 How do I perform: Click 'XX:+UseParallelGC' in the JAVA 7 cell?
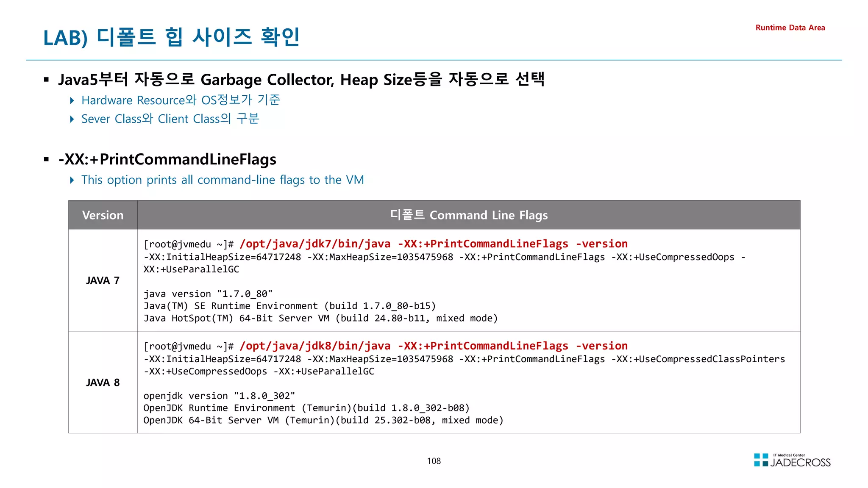click(x=192, y=269)
